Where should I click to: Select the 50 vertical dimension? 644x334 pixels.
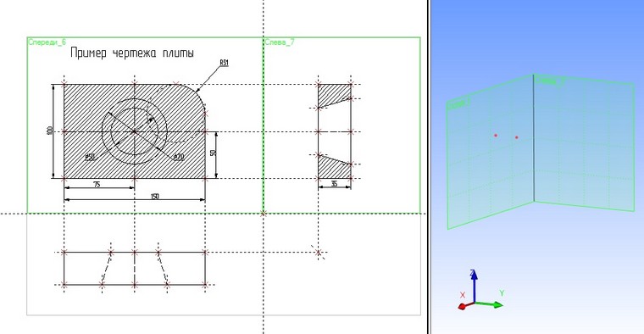coord(213,153)
